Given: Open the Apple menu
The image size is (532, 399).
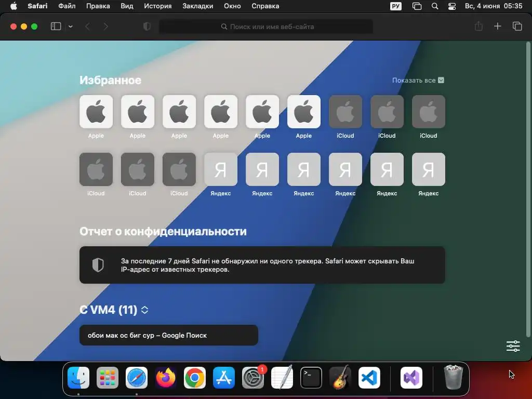Looking at the screenshot, I should [x=14, y=6].
